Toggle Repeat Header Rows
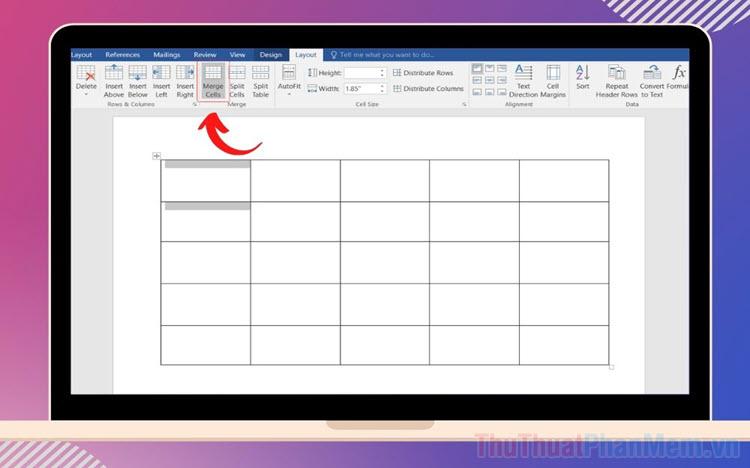This screenshot has height=468, width=750. (x=617, y=81)
